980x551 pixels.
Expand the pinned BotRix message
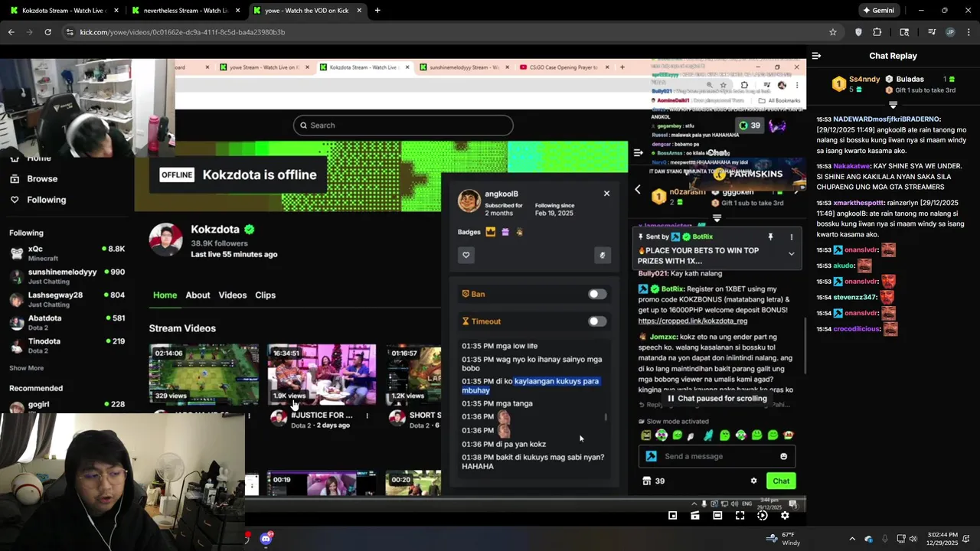[791, 254]
